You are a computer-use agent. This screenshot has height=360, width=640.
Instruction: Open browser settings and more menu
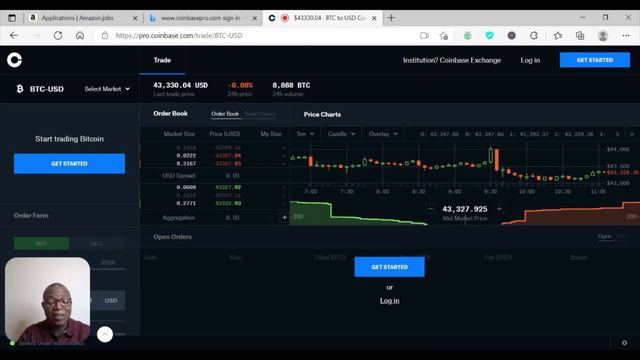[x=626, y=36]
